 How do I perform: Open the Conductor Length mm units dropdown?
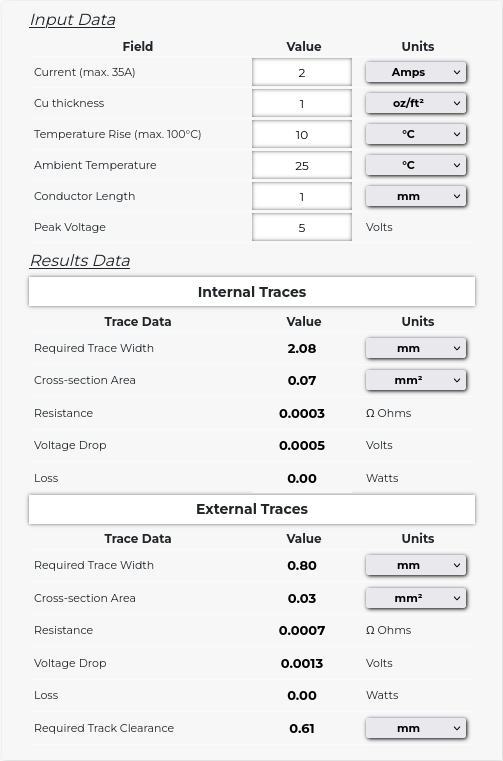point(416,196)
